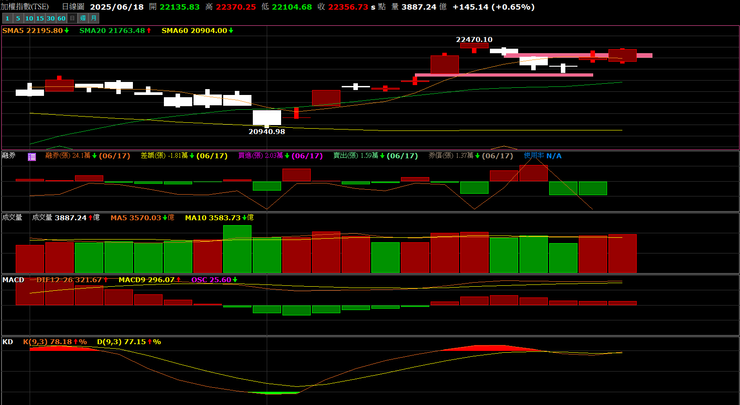Screen dimensions: 740x405
Task: Select the 融券 panel title
Action: point(9,156)
